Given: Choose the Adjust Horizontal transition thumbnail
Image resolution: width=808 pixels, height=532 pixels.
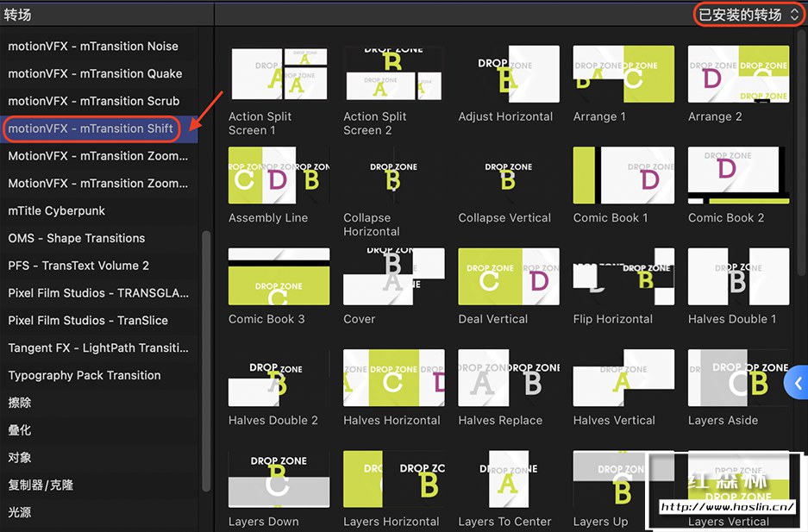Looking at the screenshot, I should 508,75.
